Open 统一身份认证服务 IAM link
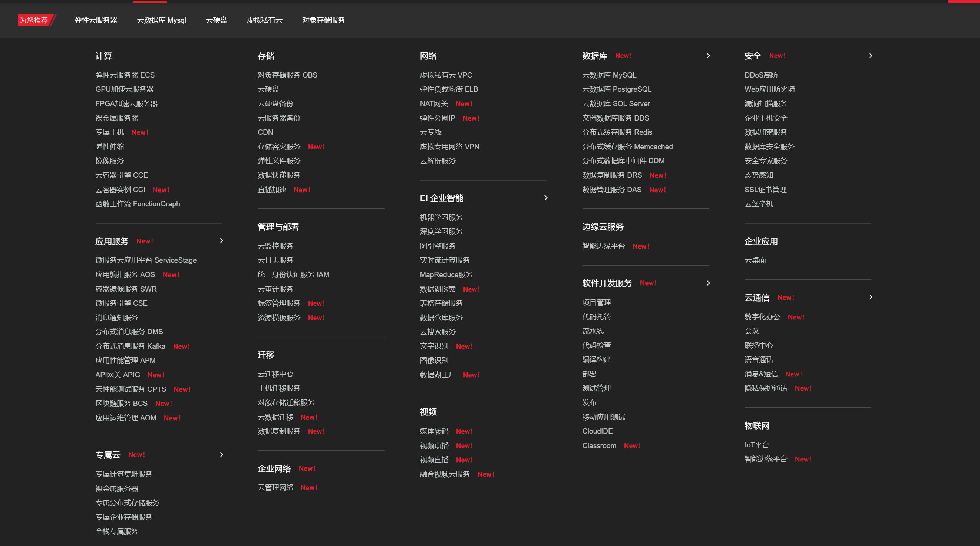The image size is (980, 546). point(293,274)
